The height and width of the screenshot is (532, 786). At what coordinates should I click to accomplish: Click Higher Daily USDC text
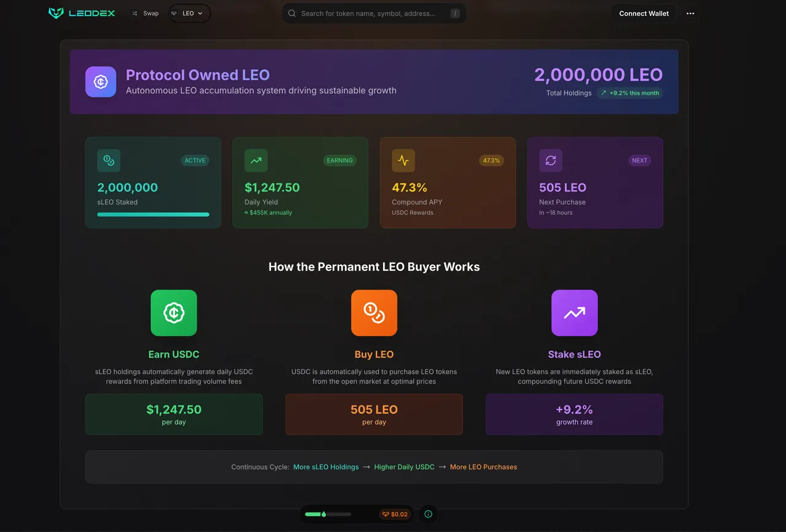404,467
